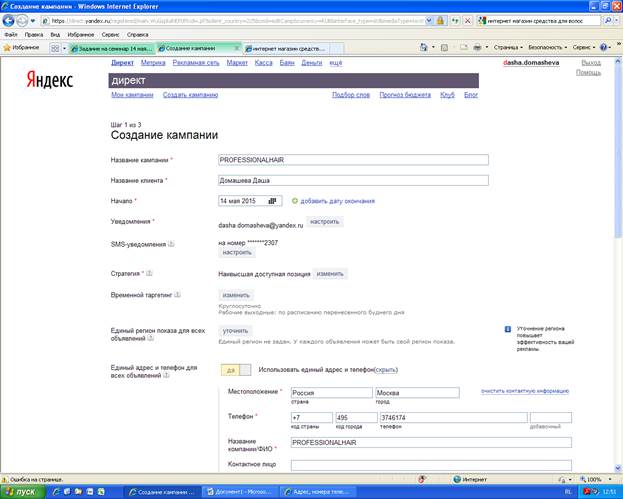Switch to tab интернет магазин средств
Viewport: 623px width, 499px height.
(285, 48)
